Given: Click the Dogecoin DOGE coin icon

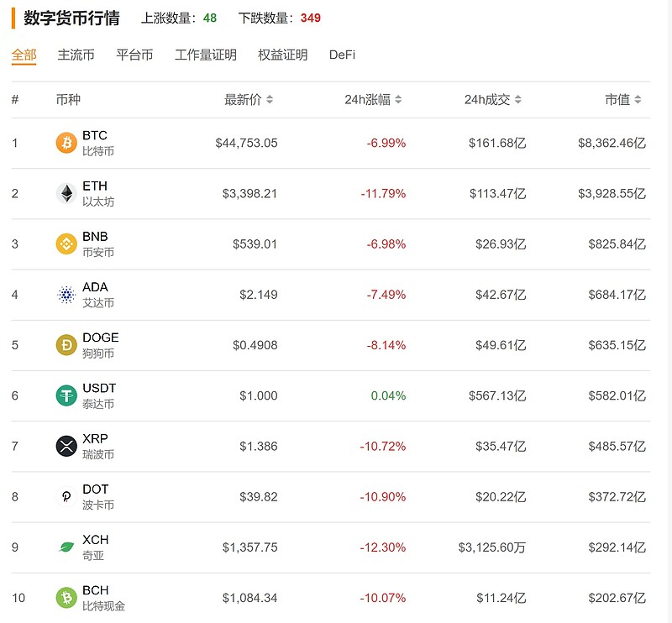Looking at the screenshot, I should point(66,345).
